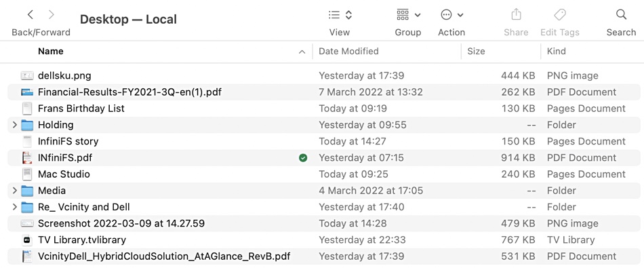The height and width of the screenshot is (268, 644).
Task: Sort by the Size column header
Action: click(476, 52)
